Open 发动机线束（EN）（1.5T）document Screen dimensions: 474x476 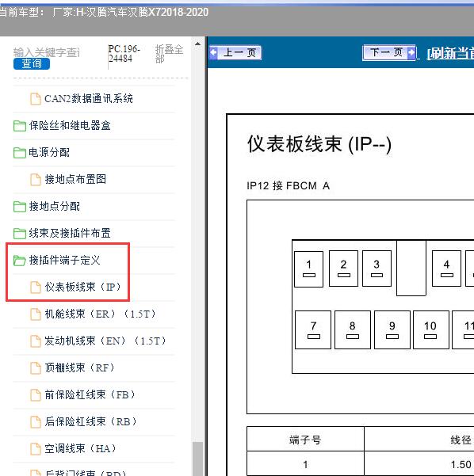coord(105,341)
